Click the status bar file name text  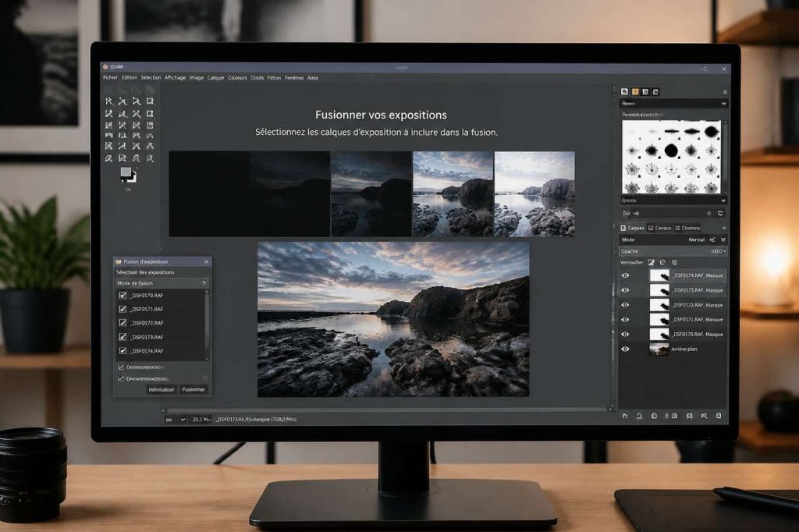(256, 420)
